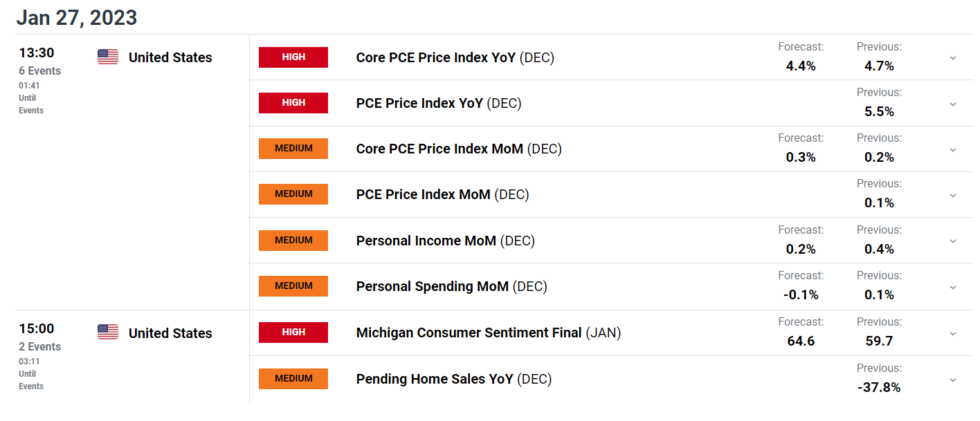Expand the Core PCE Price Index MoM row

(953, 149)
